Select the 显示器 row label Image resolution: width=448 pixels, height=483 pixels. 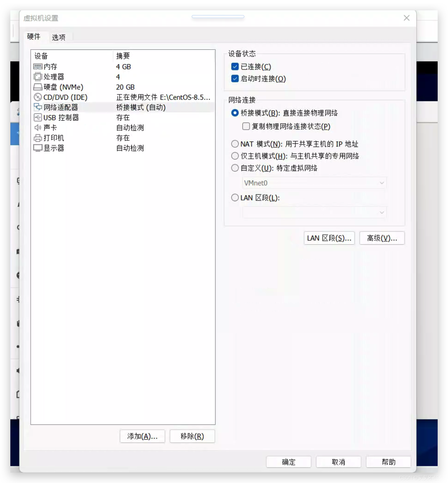coord(54,148)
